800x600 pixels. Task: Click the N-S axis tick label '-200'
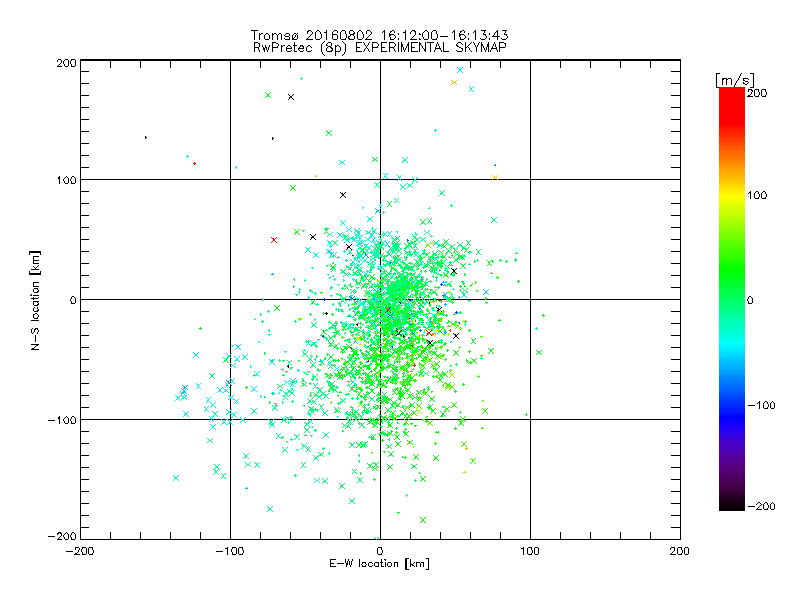[x=62, y=536]
